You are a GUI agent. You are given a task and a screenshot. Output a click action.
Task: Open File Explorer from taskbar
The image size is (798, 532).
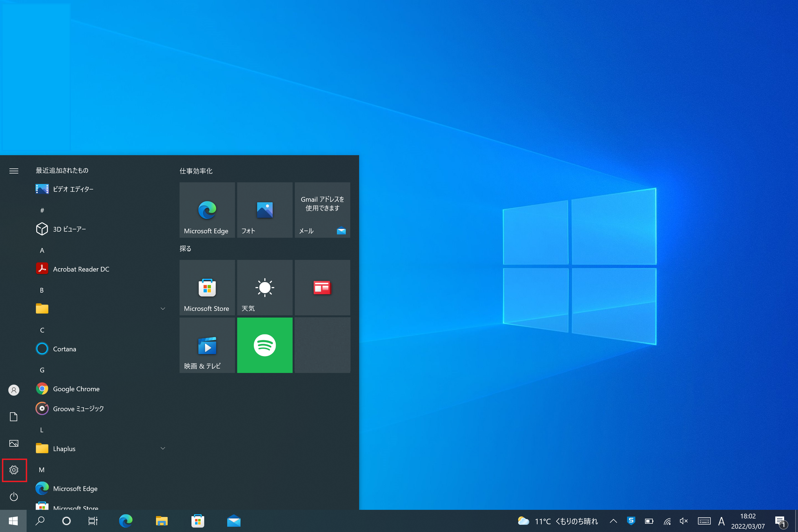pyautogui.click(x=162, y=521)
